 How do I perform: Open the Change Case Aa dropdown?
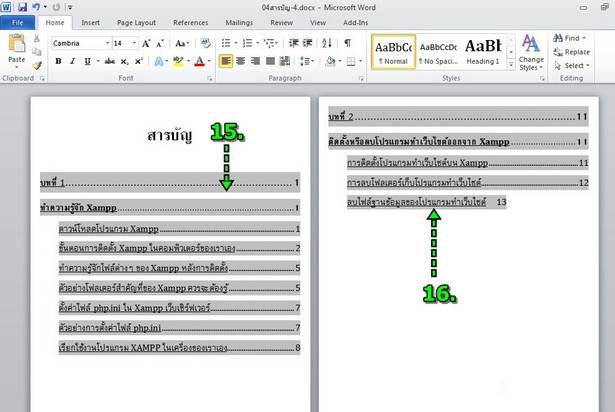[182, 43]
